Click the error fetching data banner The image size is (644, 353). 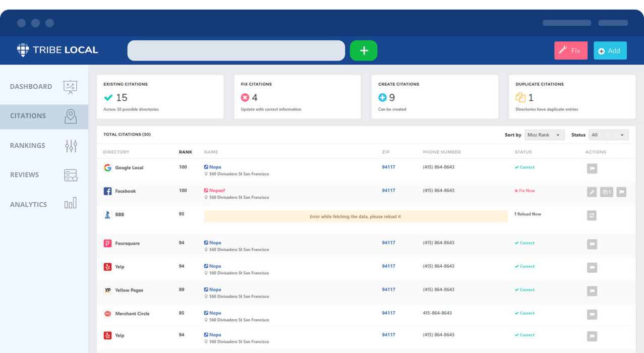point(356,216)
